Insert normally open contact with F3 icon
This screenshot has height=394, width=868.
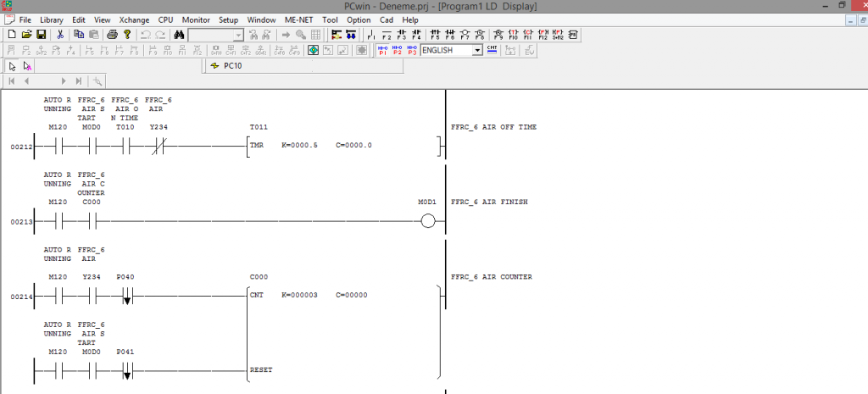coord(402,35)
